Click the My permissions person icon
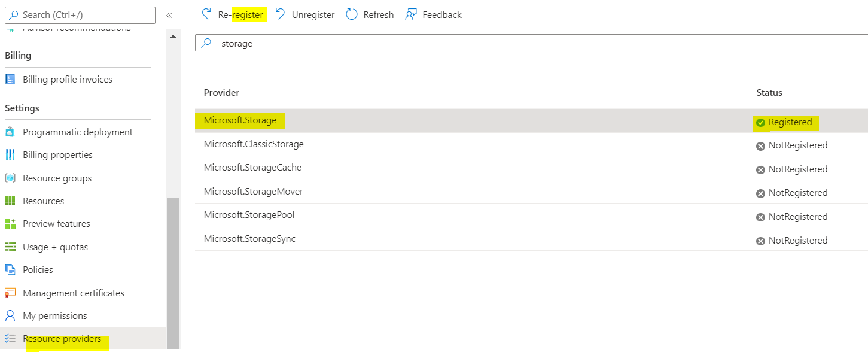The width and height of the screenshot is (868, 352). click(x=10, y=315)
